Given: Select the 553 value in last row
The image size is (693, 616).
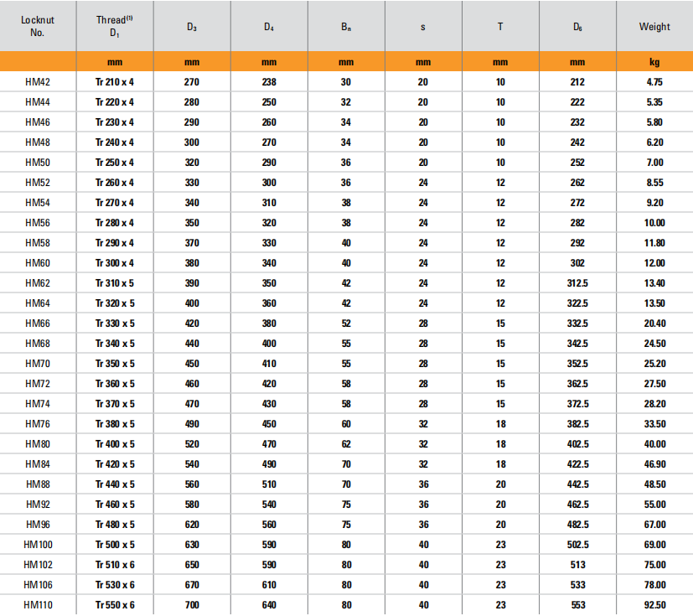Looking at the screenshot, I should pyautogui.click(x=577, y=604).
